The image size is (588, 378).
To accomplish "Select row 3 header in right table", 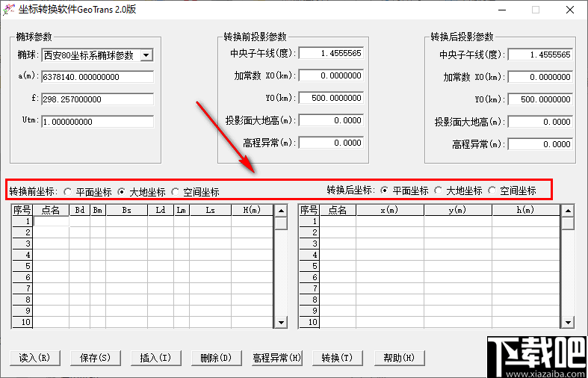I will click(x=309, y=244).
